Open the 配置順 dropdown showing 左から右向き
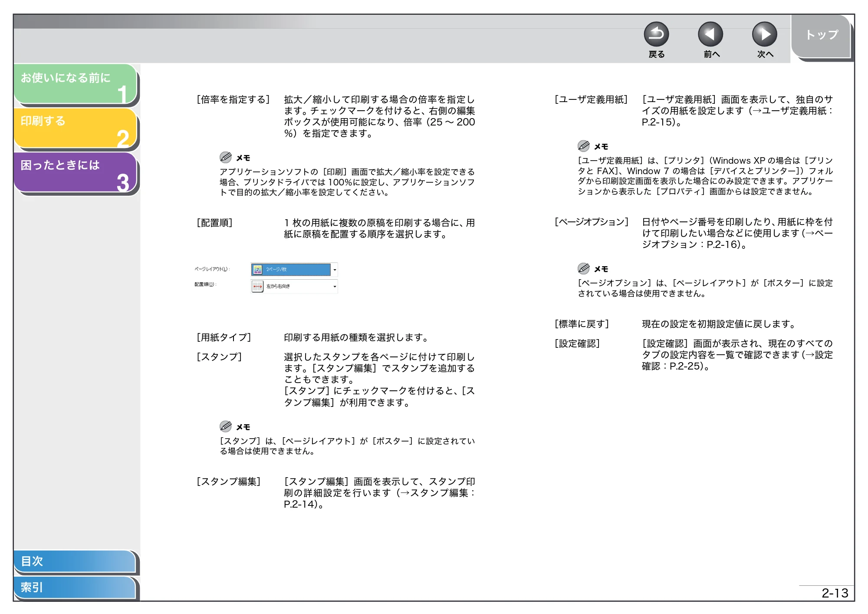Image resolution: width=868 pixels, height=614 pixels. (x=294, y=286)
